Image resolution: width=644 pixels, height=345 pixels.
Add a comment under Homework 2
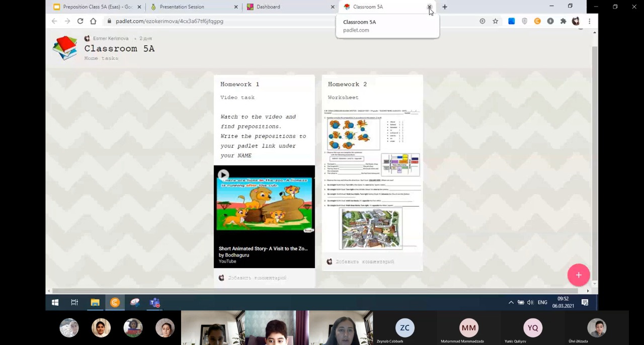point(365,262)
